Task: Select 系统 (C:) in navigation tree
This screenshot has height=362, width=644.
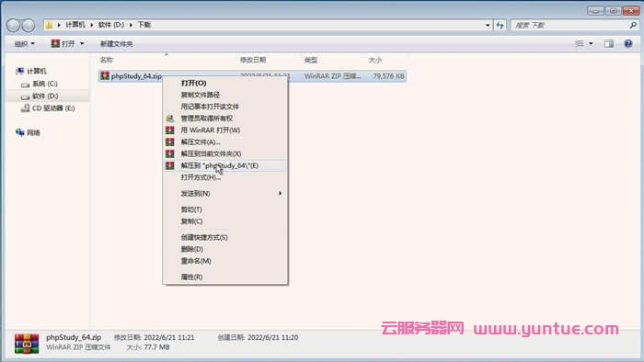Action: (45, 84)
